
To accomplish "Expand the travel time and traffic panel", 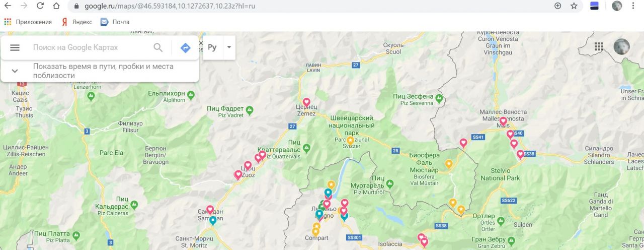I will tap(15, 71).
